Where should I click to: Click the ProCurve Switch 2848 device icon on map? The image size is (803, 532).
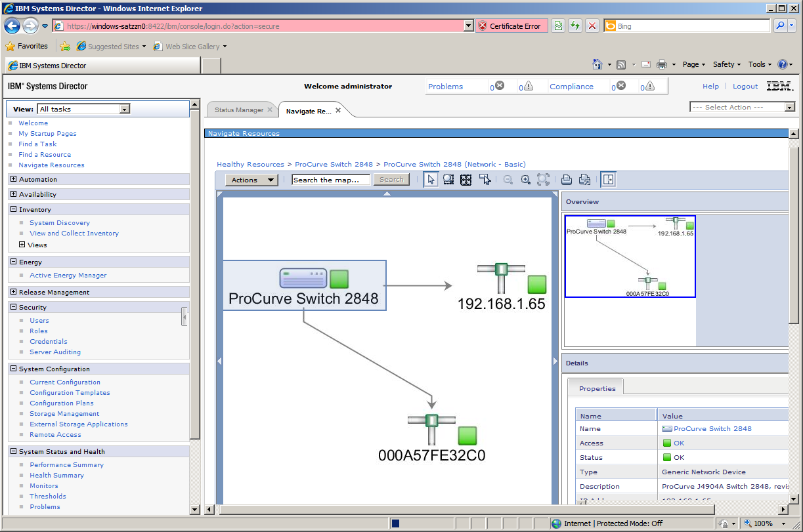point(303,278)
